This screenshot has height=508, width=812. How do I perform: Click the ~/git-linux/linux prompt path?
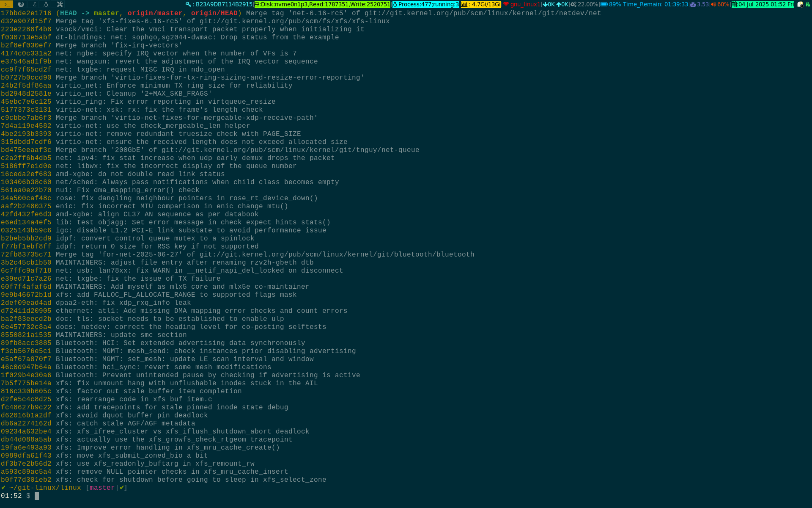click(x=45, y=488)
